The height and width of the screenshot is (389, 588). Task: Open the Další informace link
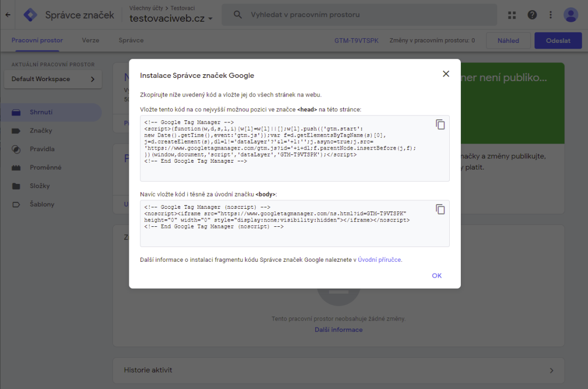pos(338,330)
